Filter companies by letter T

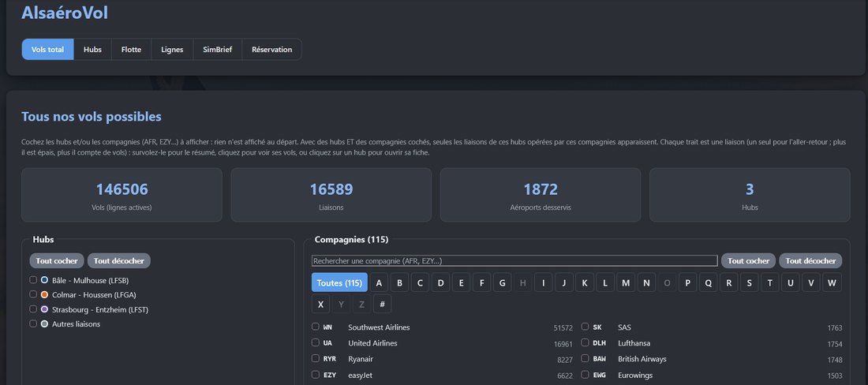(769, 282)
